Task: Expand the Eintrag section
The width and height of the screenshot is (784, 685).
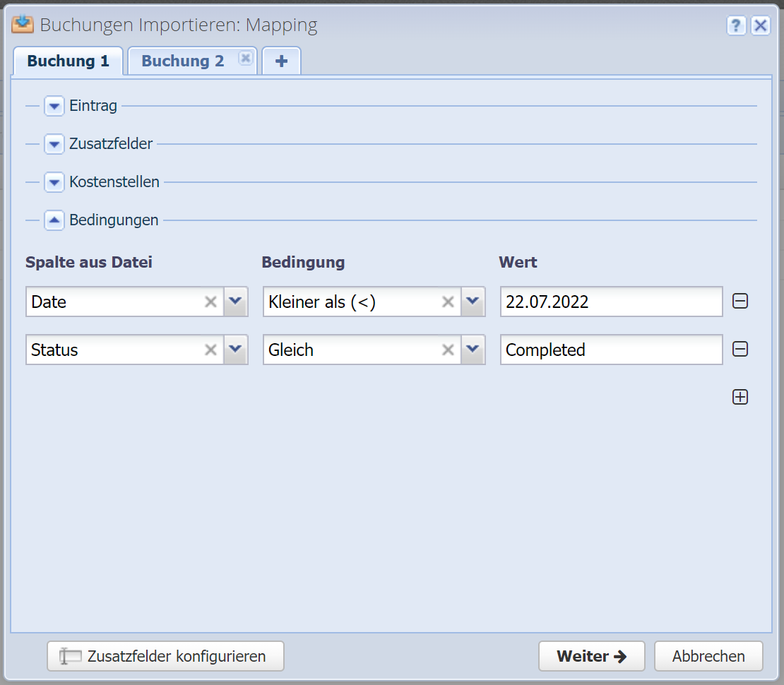Action: [x=54, y=107]
